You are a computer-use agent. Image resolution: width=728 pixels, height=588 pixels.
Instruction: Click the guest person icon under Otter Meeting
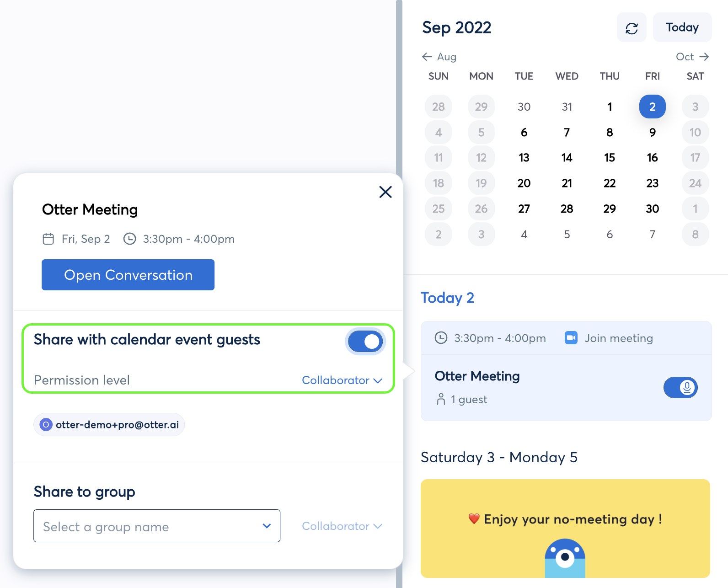(441, 399)
